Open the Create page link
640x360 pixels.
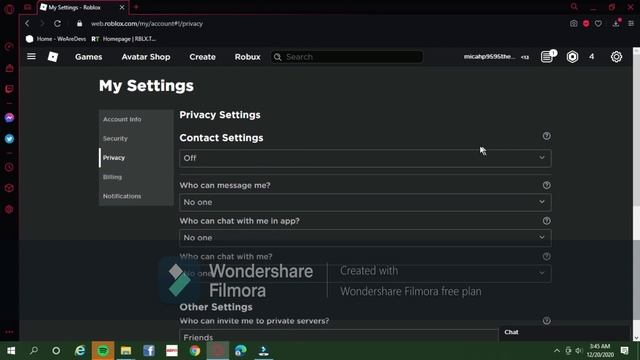point(202,57)
